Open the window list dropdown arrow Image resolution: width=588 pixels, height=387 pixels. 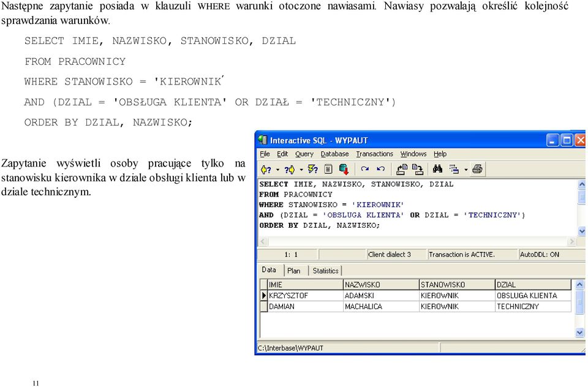(466, 170)
